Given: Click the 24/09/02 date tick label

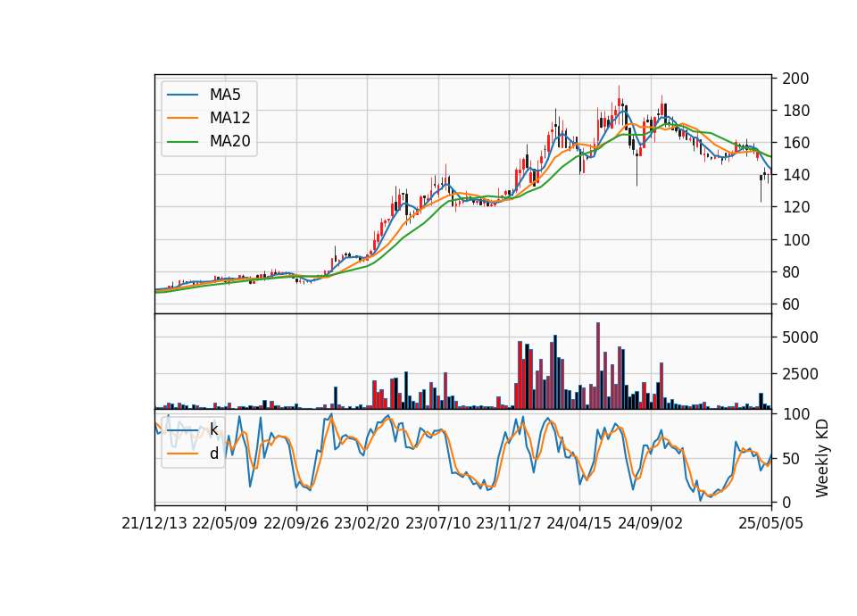Looking at the screenshot, I should pyautogui.click(x=651, y=524).
